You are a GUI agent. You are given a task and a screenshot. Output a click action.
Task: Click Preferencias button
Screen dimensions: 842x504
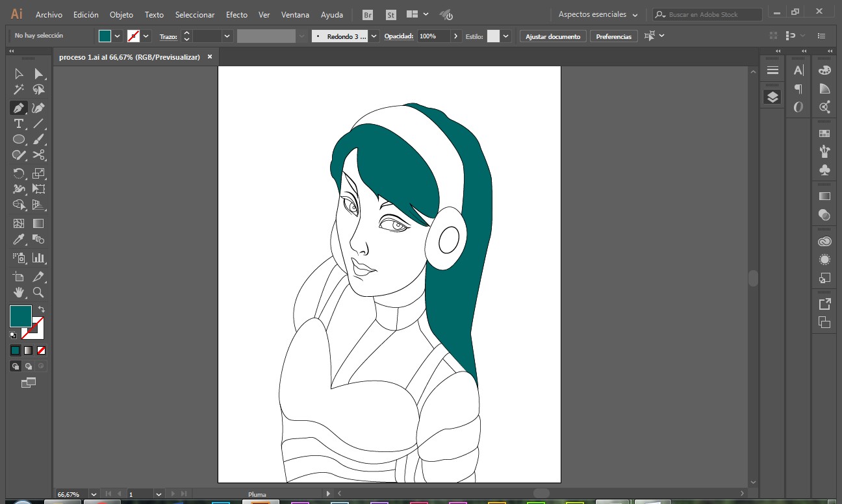click(x=613, y=36)
